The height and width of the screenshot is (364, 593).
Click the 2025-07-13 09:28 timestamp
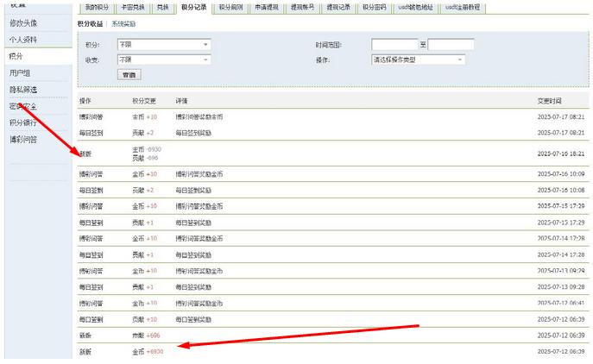(x=561, y=287)
